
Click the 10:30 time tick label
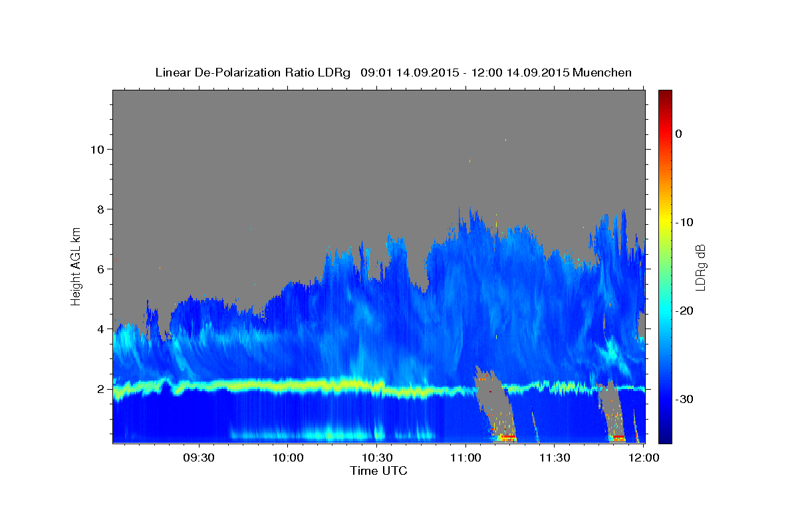pyautogui.click(x=376, y=458)
